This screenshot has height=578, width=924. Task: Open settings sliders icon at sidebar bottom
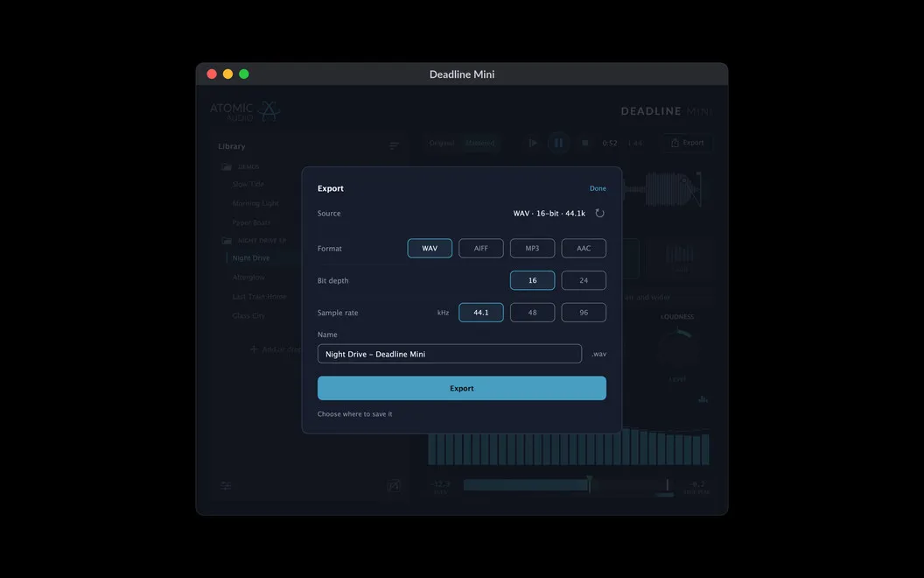point(226,486)
